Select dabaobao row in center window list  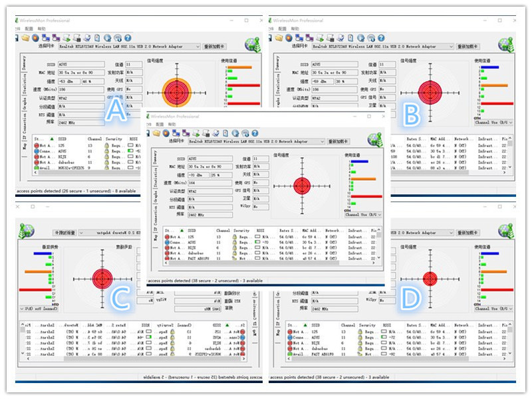coord(271,253)
